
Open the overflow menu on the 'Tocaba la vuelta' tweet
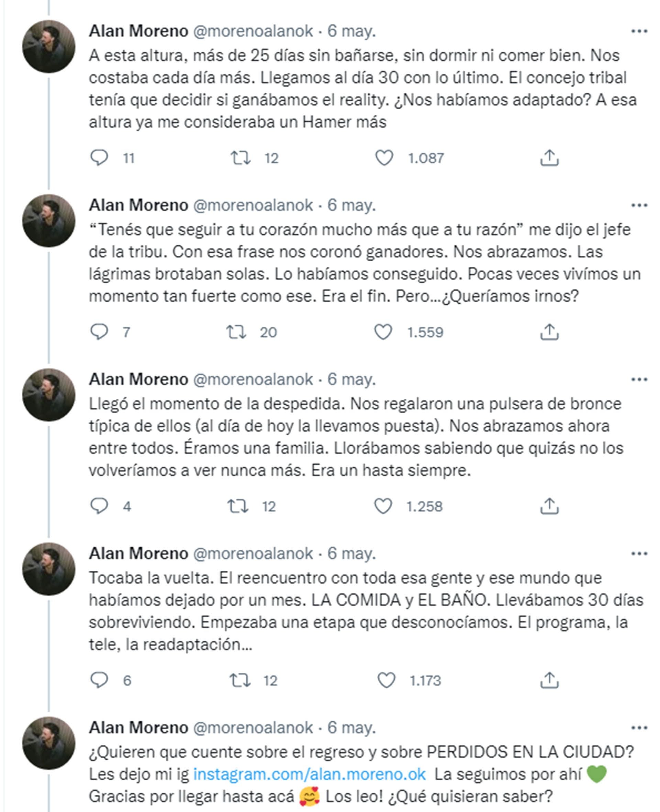639,554
